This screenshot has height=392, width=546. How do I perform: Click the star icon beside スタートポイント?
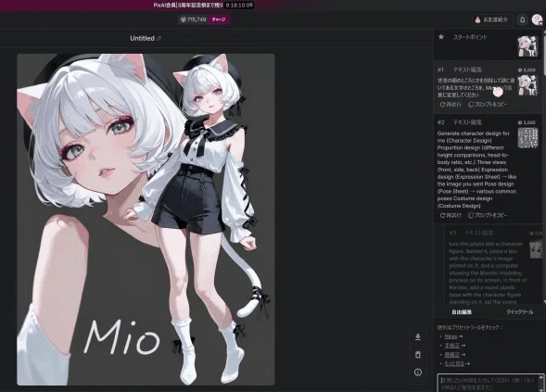pyautogui.click(x=441, y=37)
